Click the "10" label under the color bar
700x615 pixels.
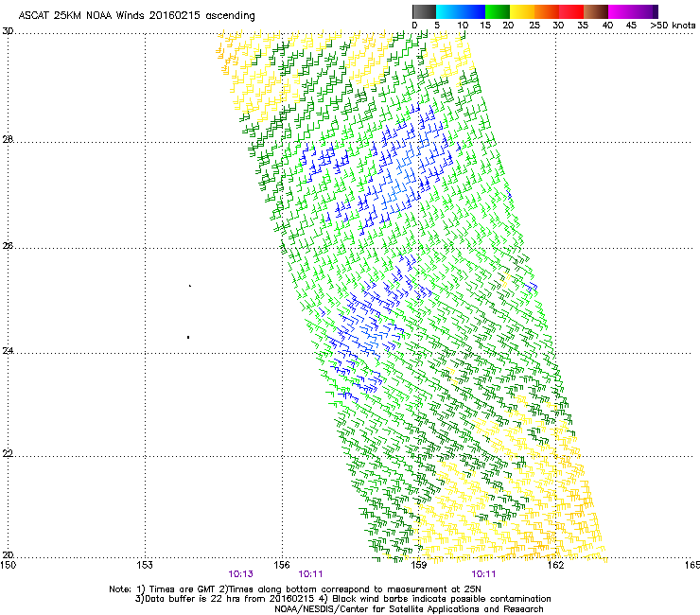[463, 26]
